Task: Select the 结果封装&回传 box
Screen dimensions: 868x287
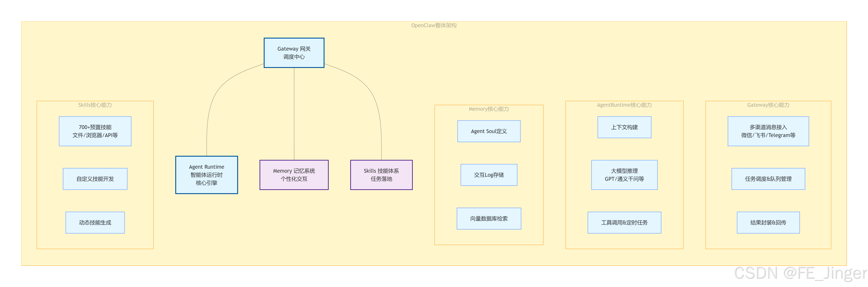Action: [768, 223]
